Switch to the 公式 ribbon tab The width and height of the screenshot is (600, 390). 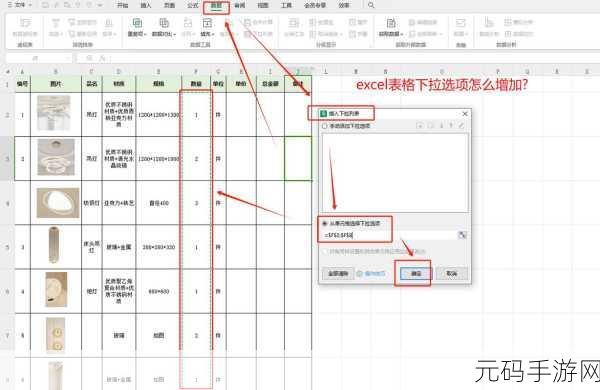193,5
